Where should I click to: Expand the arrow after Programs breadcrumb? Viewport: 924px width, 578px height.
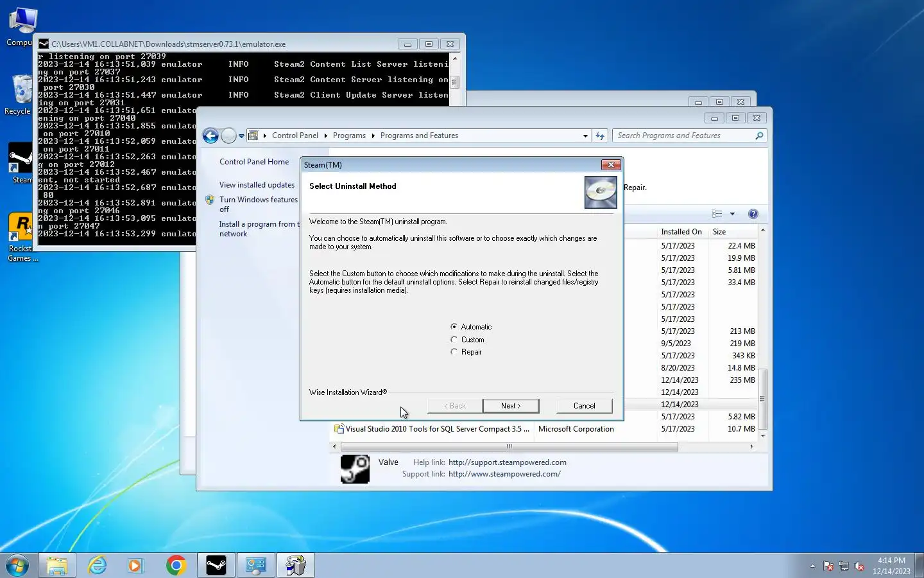pyautogui.click(x=373, y=136)
